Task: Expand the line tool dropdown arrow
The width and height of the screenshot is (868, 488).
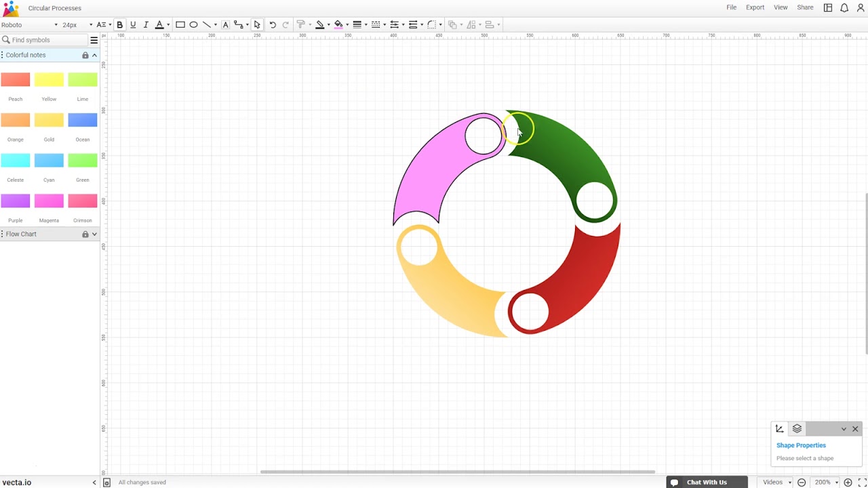Action: click(216, 25)
